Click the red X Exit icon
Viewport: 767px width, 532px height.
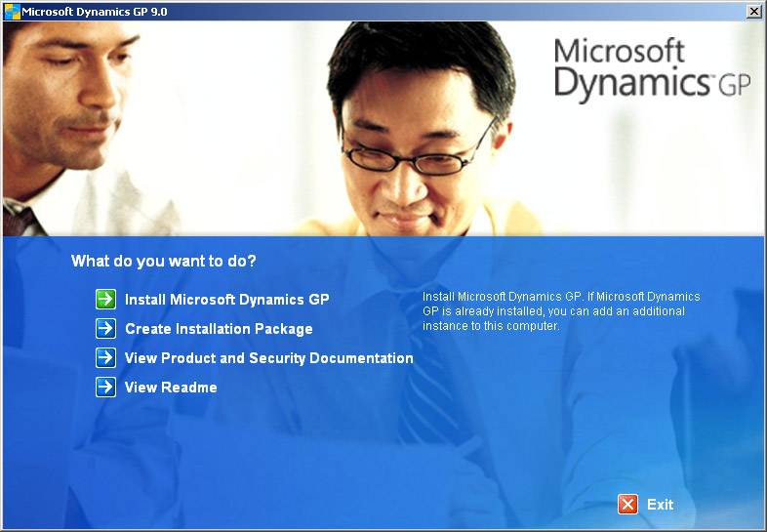628,504
